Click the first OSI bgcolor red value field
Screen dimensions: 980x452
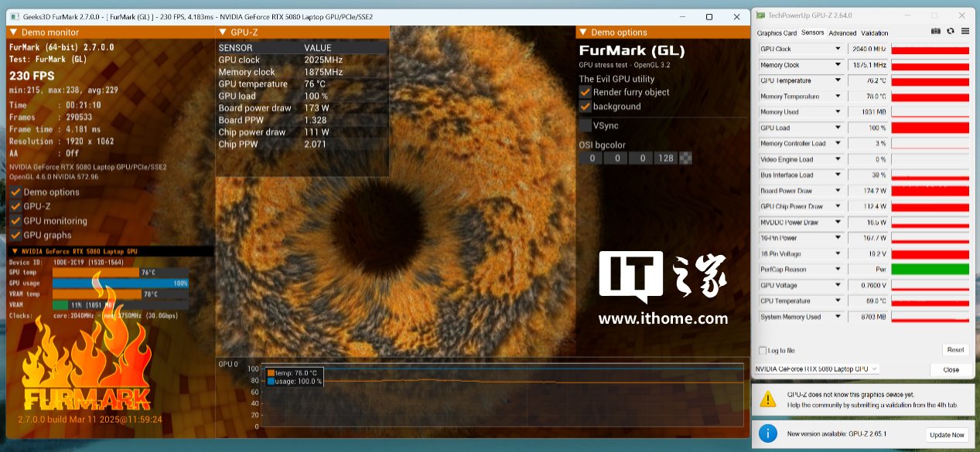[x=592, y=158]
